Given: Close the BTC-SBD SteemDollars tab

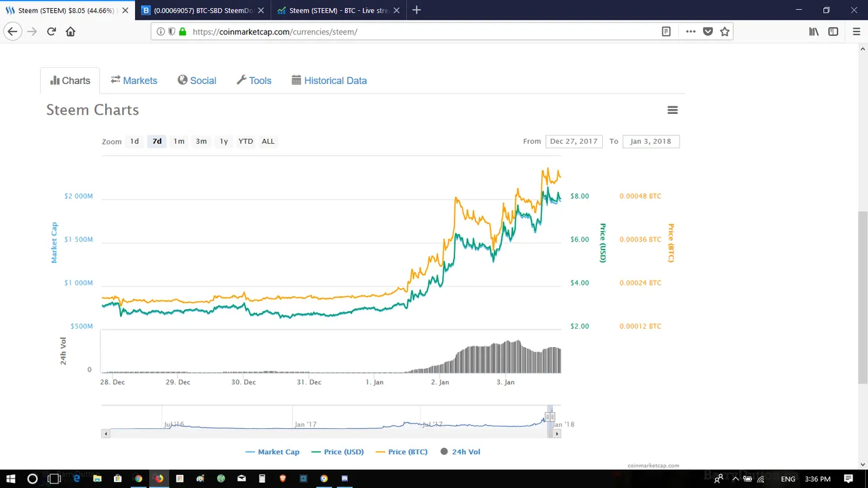Looking at the screenshot, I should coord(260,10).
